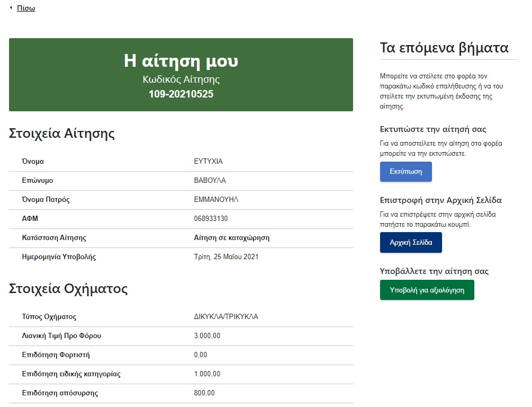Viewport: 532px width, 407px height.
Task: Select the scrappage subsidy value 800,00
Action: [204, 393]
